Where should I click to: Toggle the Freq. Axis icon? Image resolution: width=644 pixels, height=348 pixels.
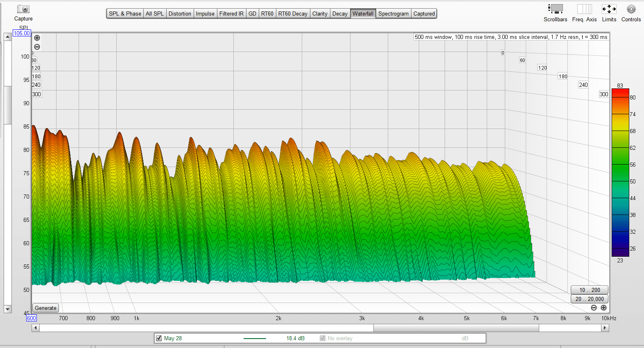click(x=584, y=9)
